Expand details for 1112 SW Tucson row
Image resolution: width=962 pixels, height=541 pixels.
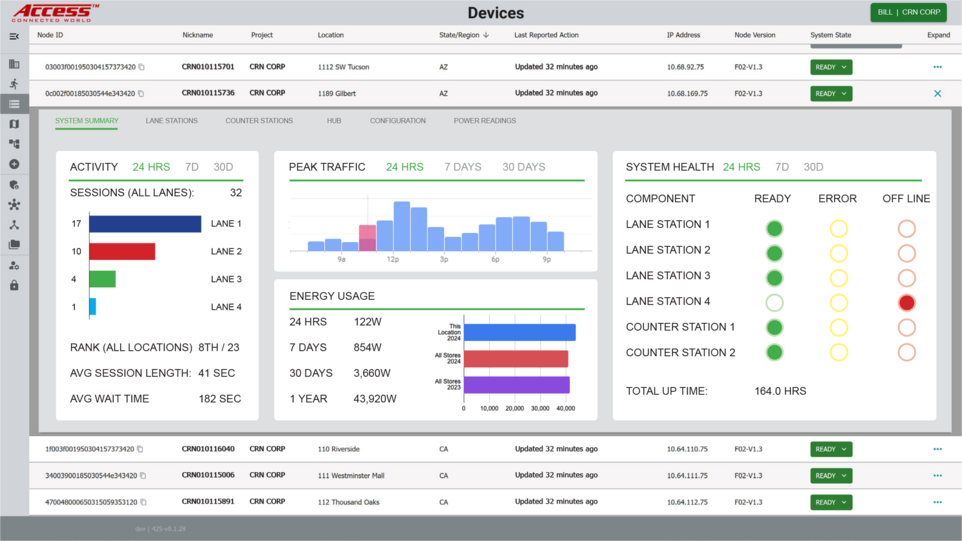(x=937, y=67)
